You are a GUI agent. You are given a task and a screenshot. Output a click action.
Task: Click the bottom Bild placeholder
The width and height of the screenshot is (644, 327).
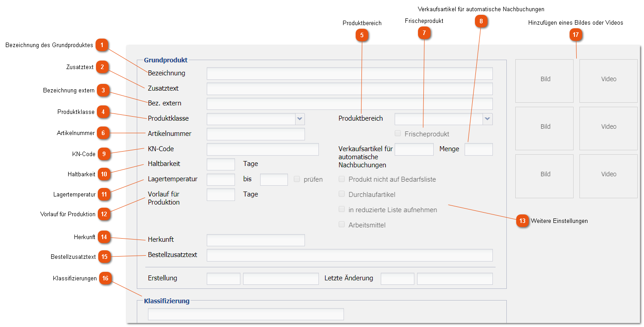tap(544, 176)
